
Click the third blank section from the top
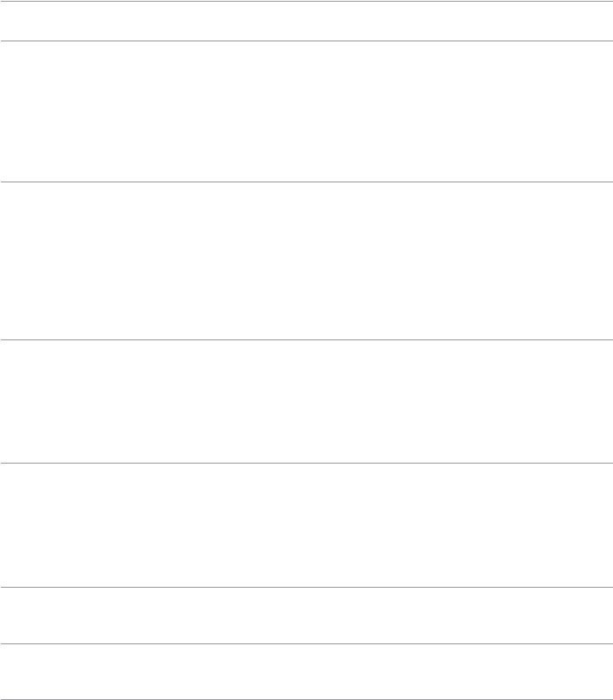306,261
